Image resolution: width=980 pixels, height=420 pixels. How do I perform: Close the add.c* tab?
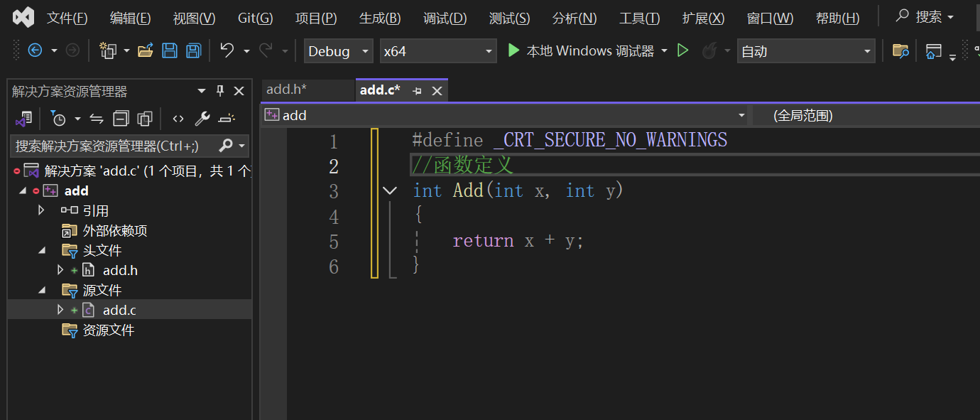[x=437, y=91]
